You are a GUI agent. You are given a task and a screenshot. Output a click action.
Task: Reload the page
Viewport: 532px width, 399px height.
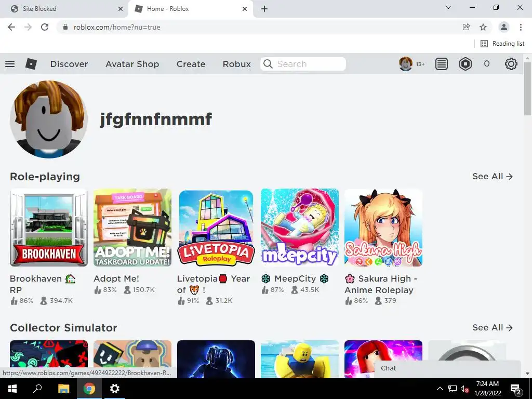pyautogui.click(x=45, y=27)
